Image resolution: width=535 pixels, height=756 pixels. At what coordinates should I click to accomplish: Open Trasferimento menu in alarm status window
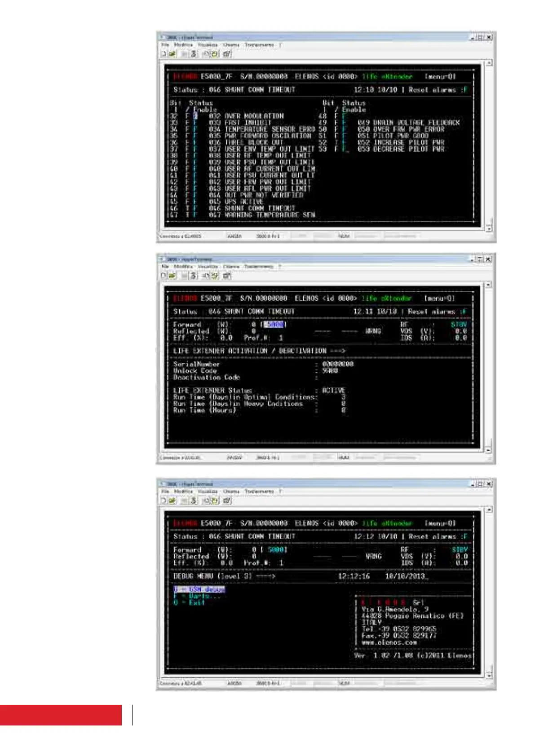pyautogui.click(x=259, y=45)
